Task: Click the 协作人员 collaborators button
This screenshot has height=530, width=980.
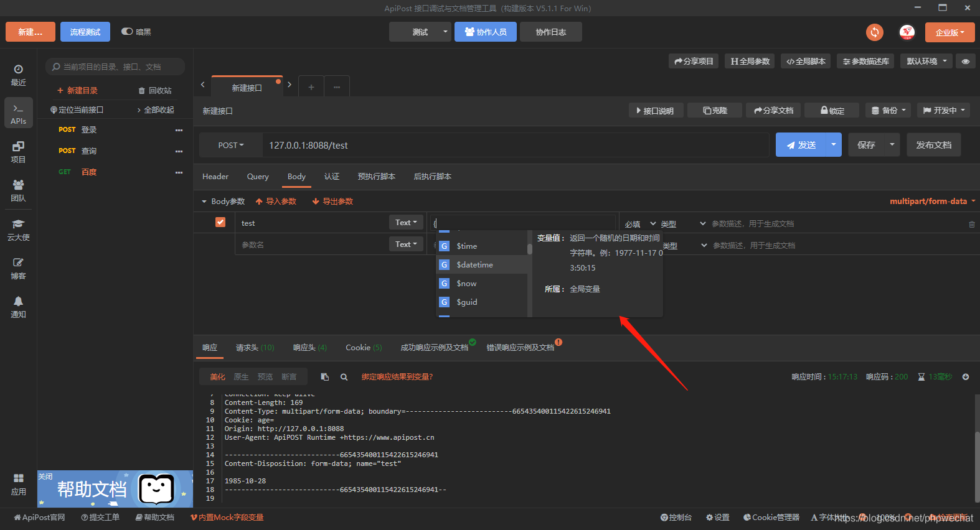Action: click(x=486, y=32)
